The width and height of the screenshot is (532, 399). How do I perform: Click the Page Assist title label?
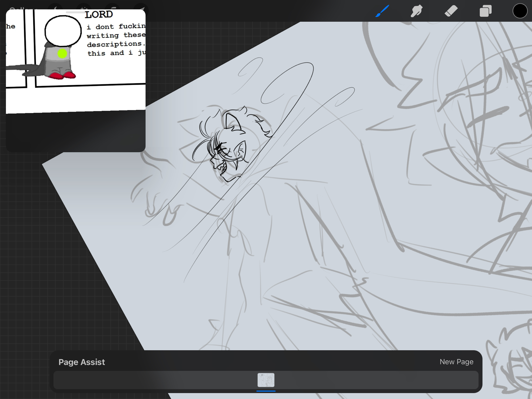82,362
